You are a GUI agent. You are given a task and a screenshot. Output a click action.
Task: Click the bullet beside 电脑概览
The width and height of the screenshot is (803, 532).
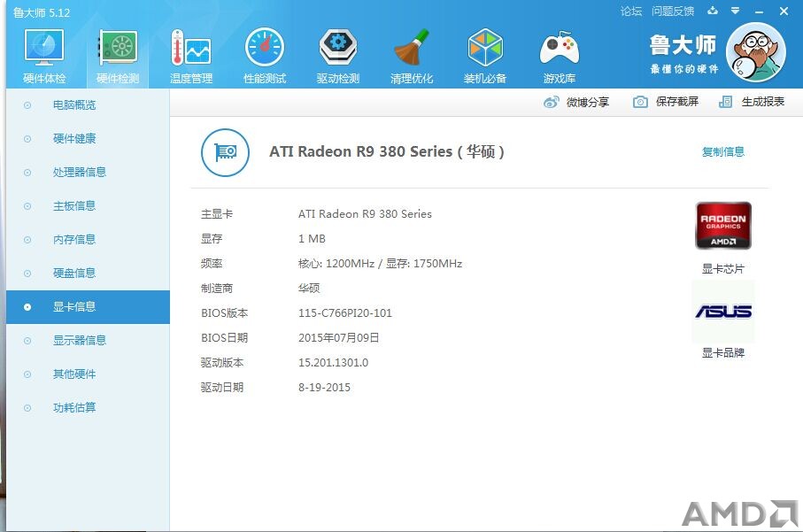point(27,105)
